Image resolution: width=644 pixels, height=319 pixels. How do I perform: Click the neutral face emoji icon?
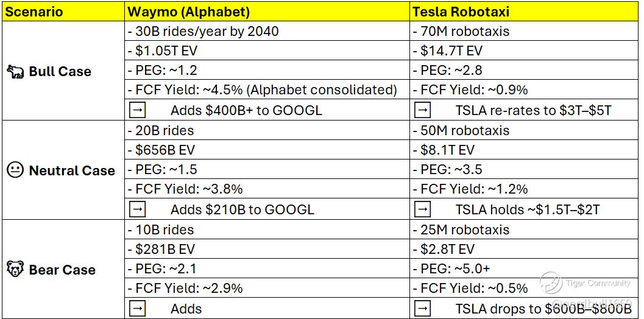[x=15, y=170]
